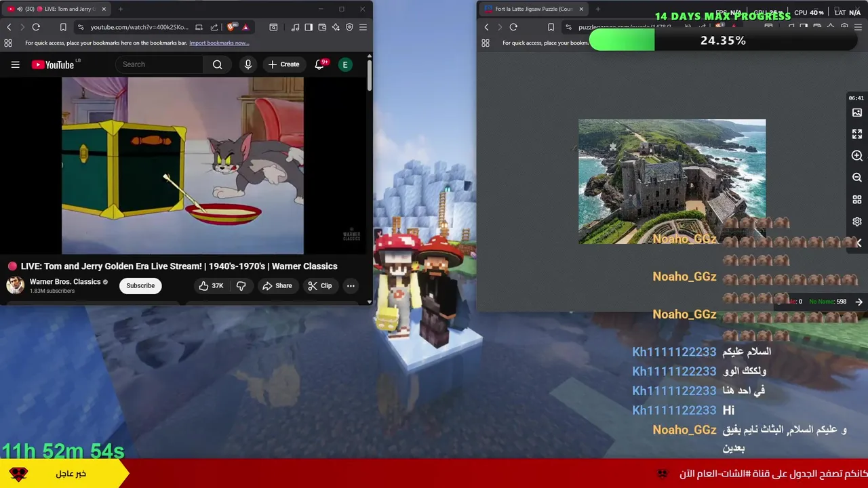Click the Clip button under the video

(320, 286)
